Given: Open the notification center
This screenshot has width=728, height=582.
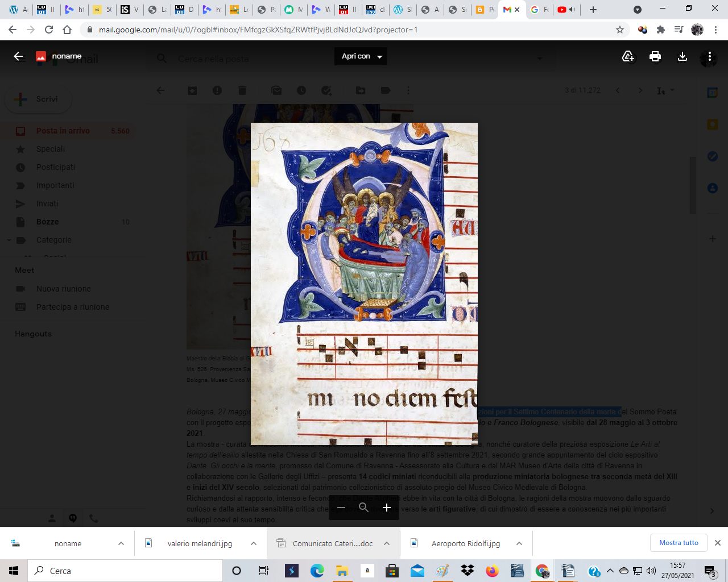Looking at the screenshot, I should click(x=710, y=571).
